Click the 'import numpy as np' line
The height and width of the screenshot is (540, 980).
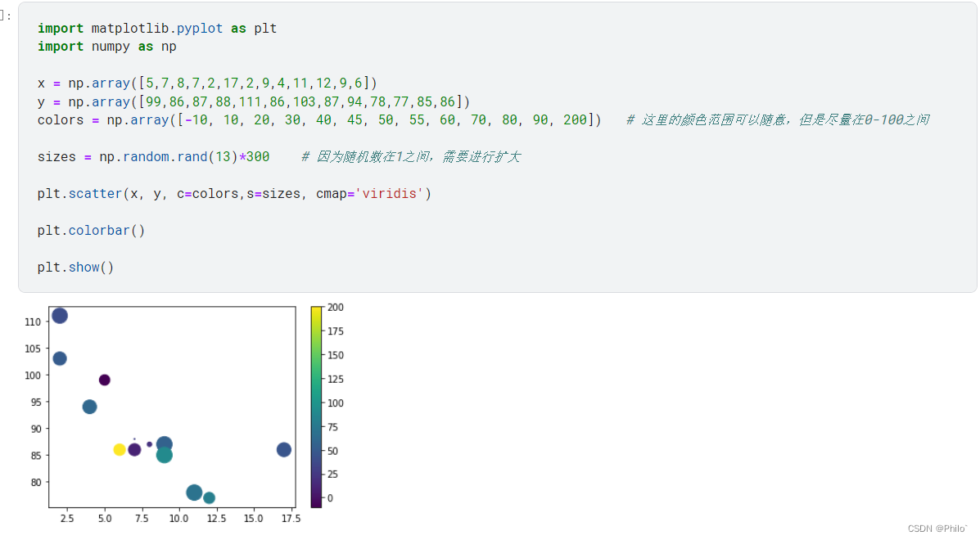click(x=107, y=46)
